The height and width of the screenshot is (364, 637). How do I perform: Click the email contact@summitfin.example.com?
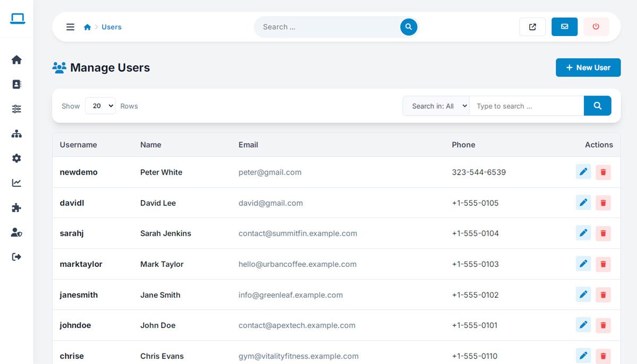(298, 233)
